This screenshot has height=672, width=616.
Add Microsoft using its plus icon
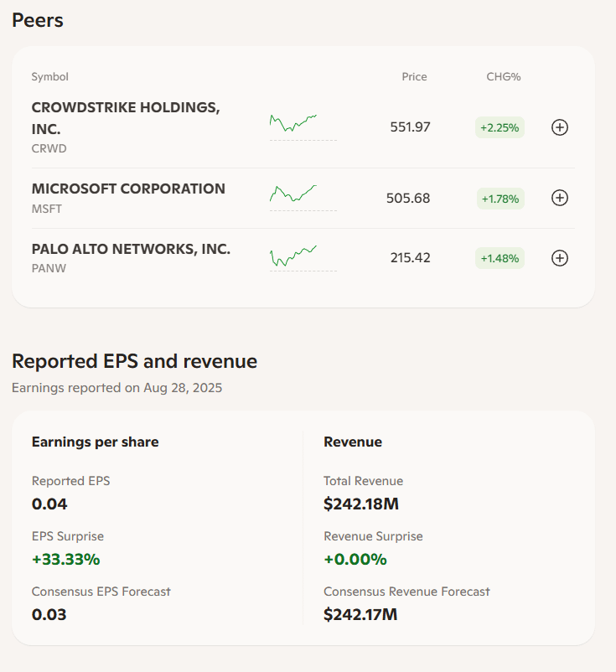560,198
